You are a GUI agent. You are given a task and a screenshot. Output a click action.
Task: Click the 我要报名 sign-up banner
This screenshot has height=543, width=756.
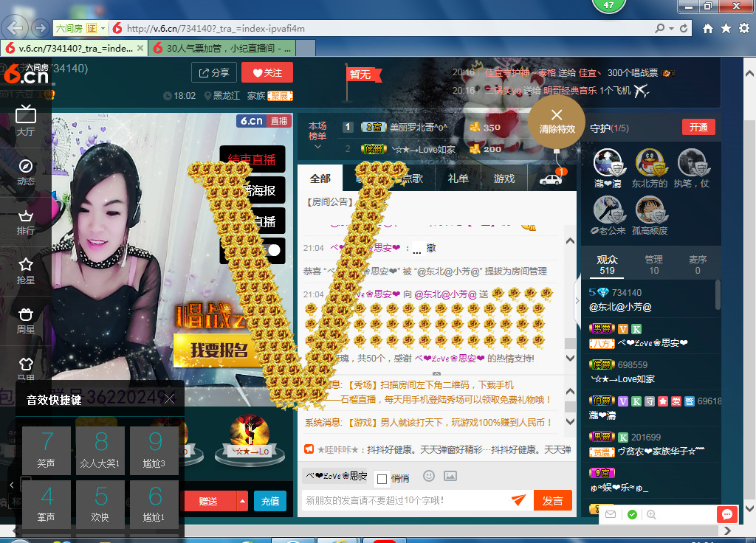click(x=219, y=350)
